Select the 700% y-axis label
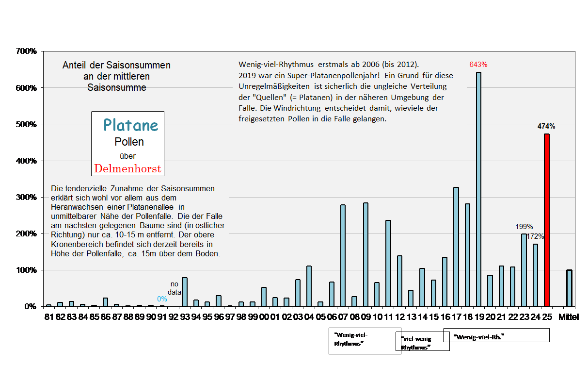Viewport: 588px width, 366px height. click(26, 51)
